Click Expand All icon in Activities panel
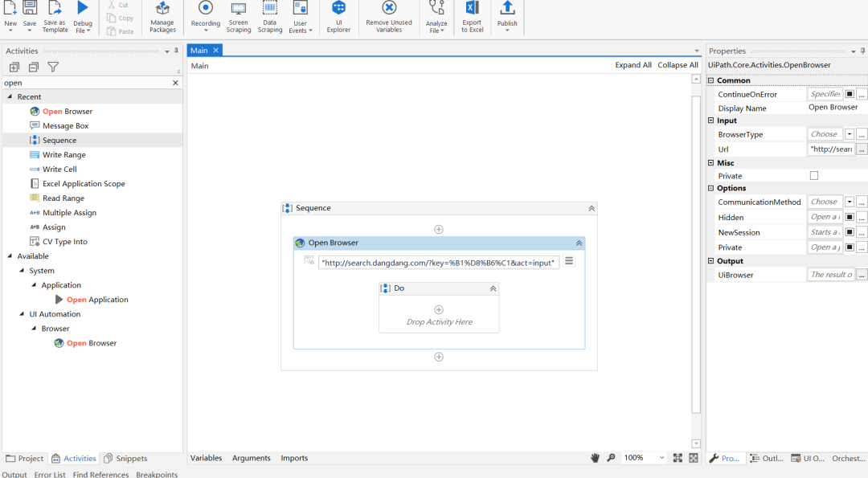This screenshot has width=868, height=478. pos(14,67)
